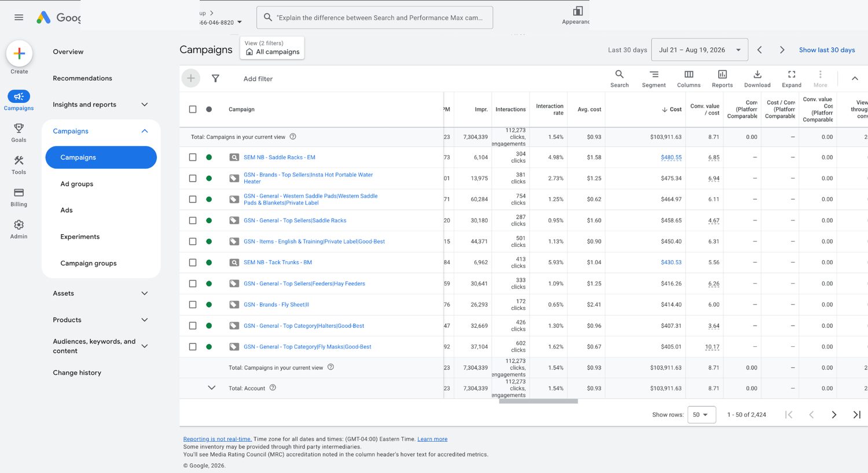The width and height of the screenshot is (868, 473).
Task: Check the Western Saddle Pads campaign row
Action: 193,199
